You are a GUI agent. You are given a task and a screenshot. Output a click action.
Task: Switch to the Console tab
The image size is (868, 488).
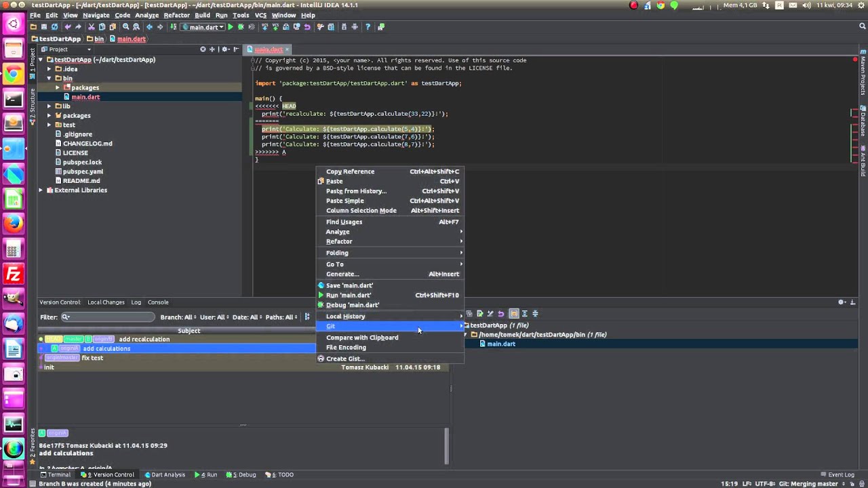pyautogui.click(x=158, y=302)
